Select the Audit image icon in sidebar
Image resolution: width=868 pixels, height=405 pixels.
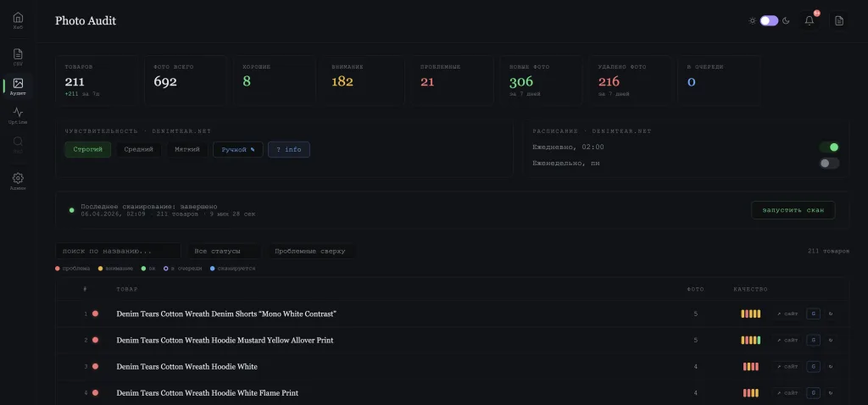coord(18,86)
